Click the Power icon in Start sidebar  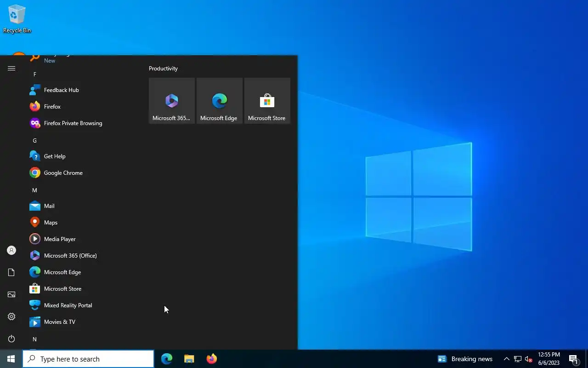[11, 339]
